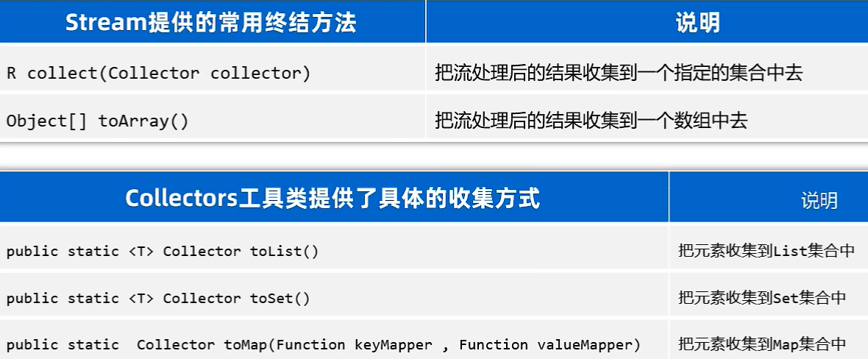Select the 'public static Collector toMap(...)' row
Viewport: 868px width, 359px height.
point(323,344)
